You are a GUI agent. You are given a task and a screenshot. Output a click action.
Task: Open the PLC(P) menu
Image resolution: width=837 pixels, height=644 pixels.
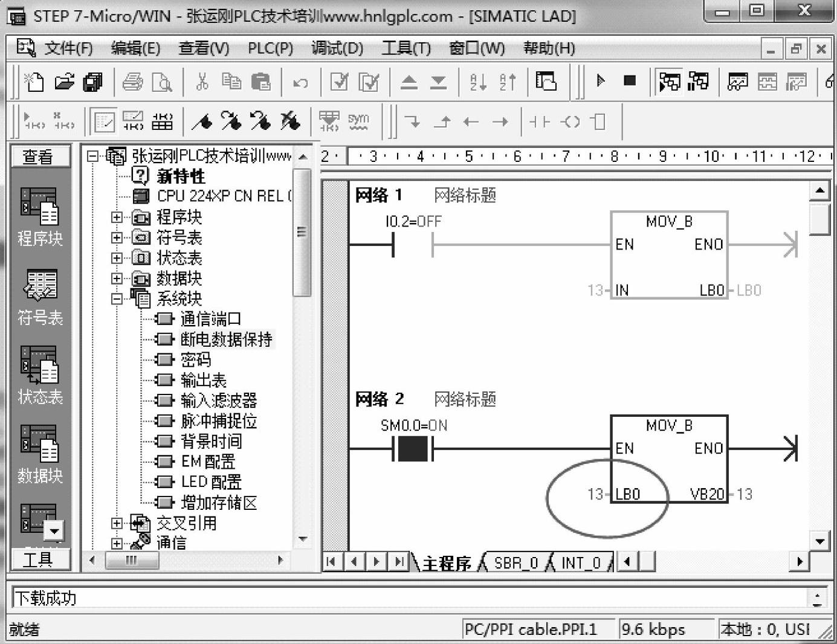[270, 48]
